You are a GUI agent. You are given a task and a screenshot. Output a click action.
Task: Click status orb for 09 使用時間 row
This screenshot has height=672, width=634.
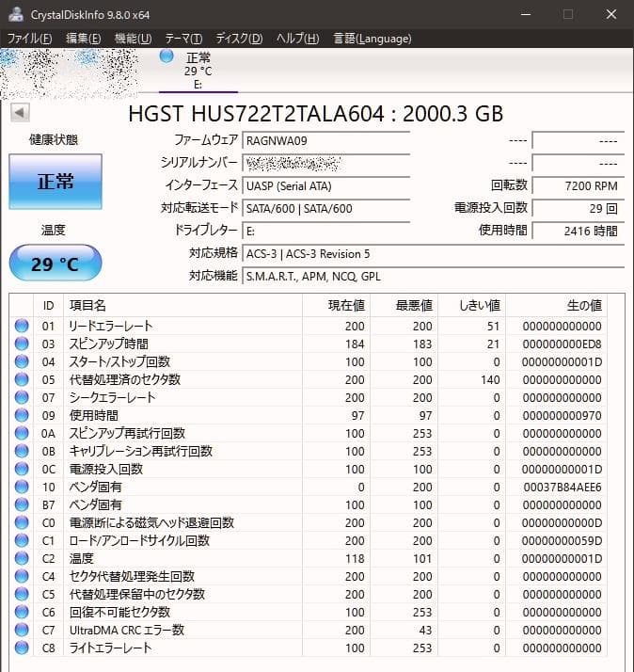pyautogui.click(x=22, y=415)
